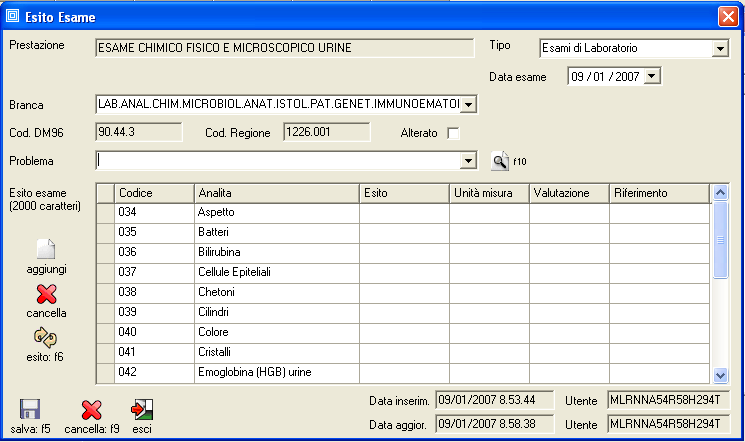This screenshot has height=442, width=745.
Task: Click the Esito Esame title bar icon
Action: pos(13,15)
